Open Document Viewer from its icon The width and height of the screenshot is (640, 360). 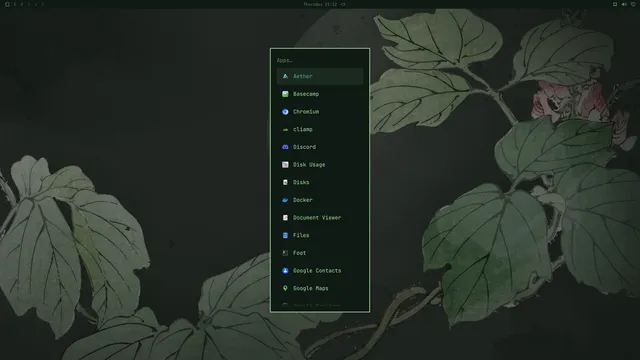(285, 218)
